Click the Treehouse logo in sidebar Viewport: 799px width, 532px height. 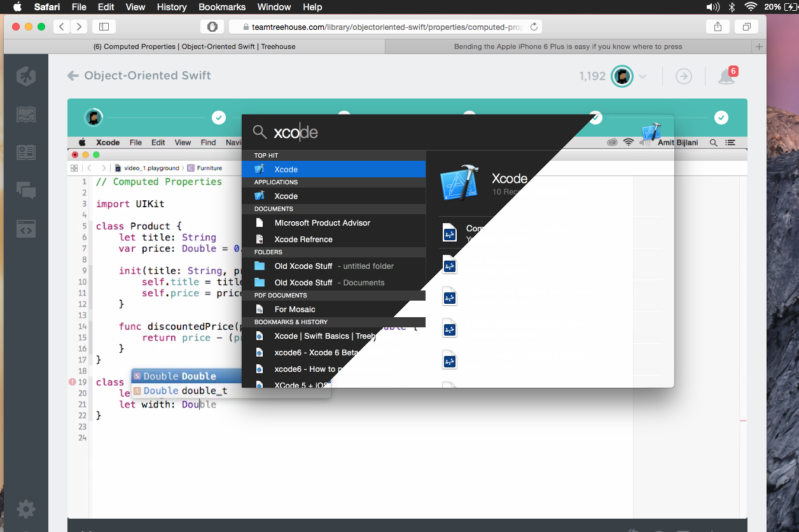[26, 76]
